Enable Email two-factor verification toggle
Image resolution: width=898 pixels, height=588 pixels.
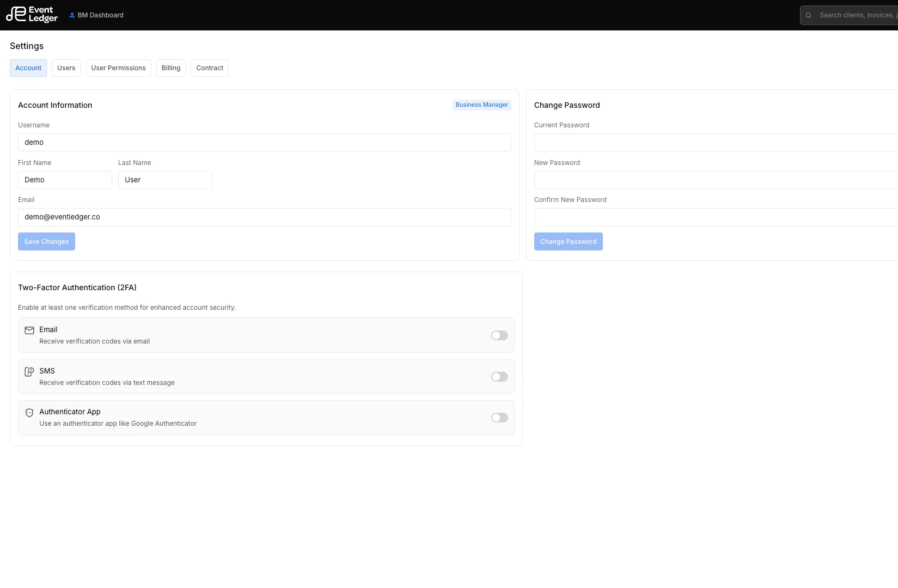click(x=499, y=335)
